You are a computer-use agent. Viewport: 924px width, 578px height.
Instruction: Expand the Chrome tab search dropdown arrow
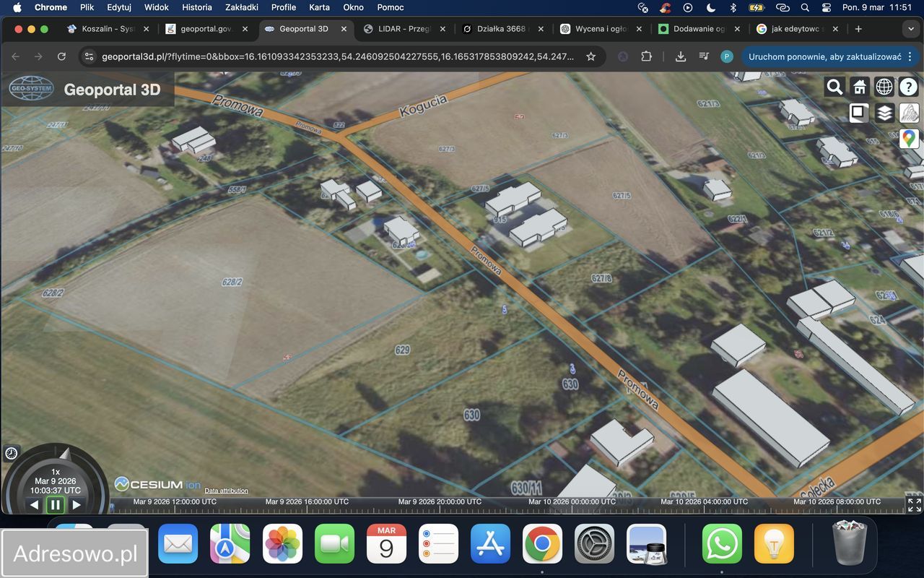tap(910, 29)
